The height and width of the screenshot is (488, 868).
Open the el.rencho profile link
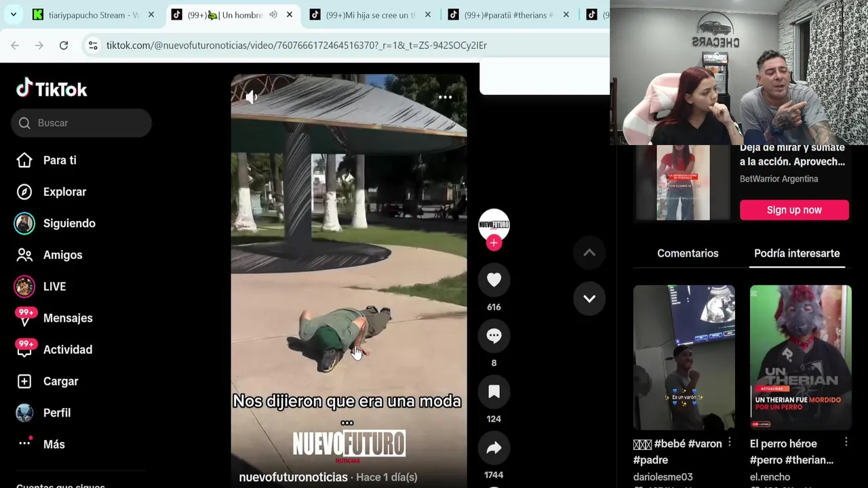(770, 477)
